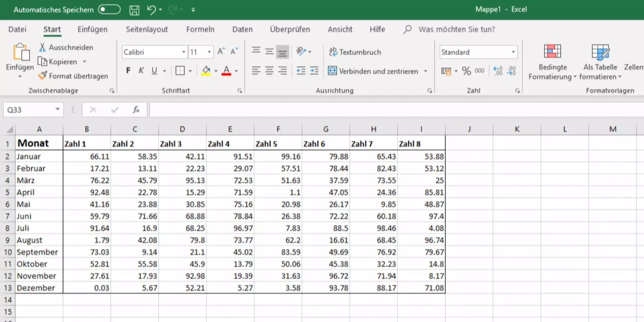Click the decrease indent icon
The height and width of the screenshot is (322, 644).
pos(301,71)
